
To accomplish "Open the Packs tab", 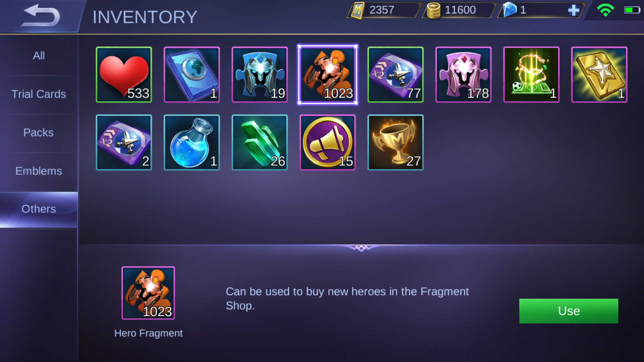I will pyautogui.click(x=39, y=133).
